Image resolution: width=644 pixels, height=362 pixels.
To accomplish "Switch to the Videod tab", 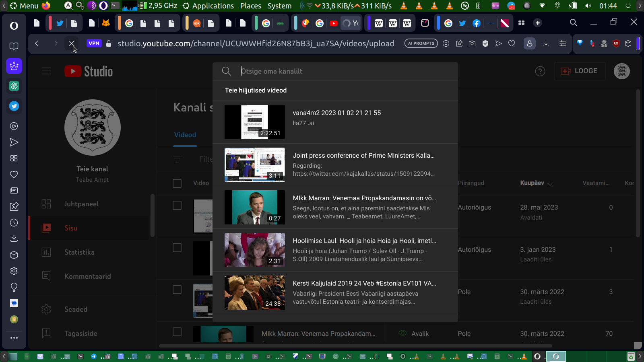I will [185, 135].
